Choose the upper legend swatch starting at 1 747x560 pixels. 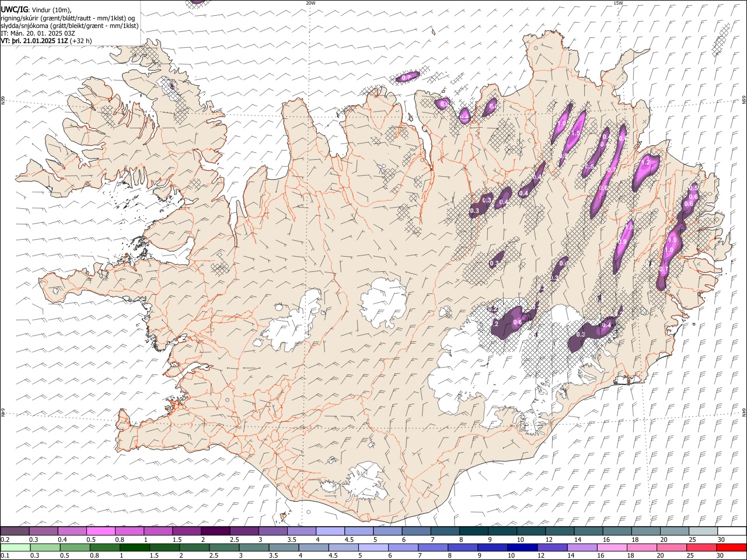[158, 531]
